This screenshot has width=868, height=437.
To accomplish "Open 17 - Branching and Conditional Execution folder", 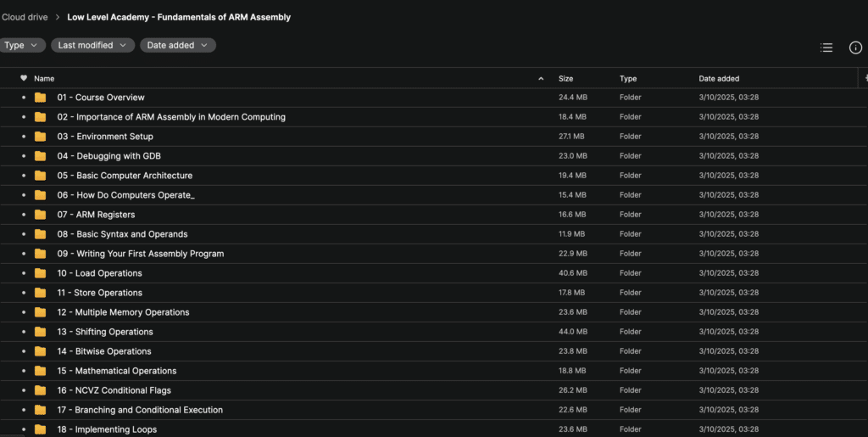I will pos(140,410).
